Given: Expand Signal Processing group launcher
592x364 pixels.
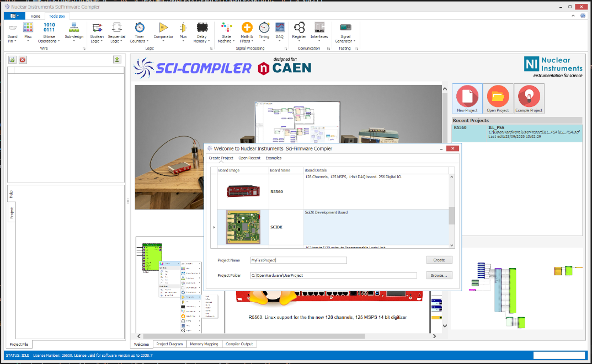Looking at the screenshot, I should coord(286,49).
